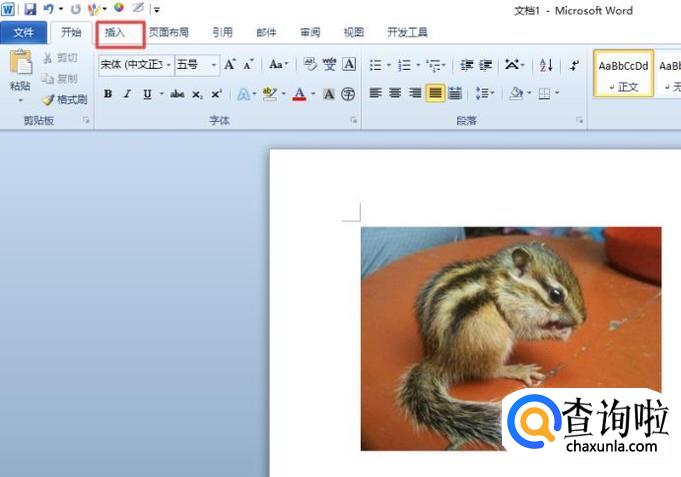The image size is (681, 477).
Task: Click the Format Painter (格式刷) button
Action: (65, 100)
